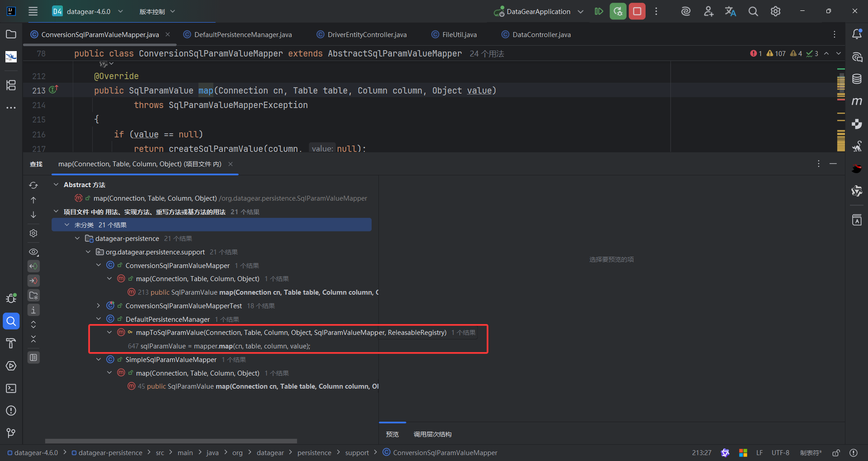This screenshot has width=868, height=461.
Task: Toggle the info filter button in Find toolbar
Action: tap(33, 310)
